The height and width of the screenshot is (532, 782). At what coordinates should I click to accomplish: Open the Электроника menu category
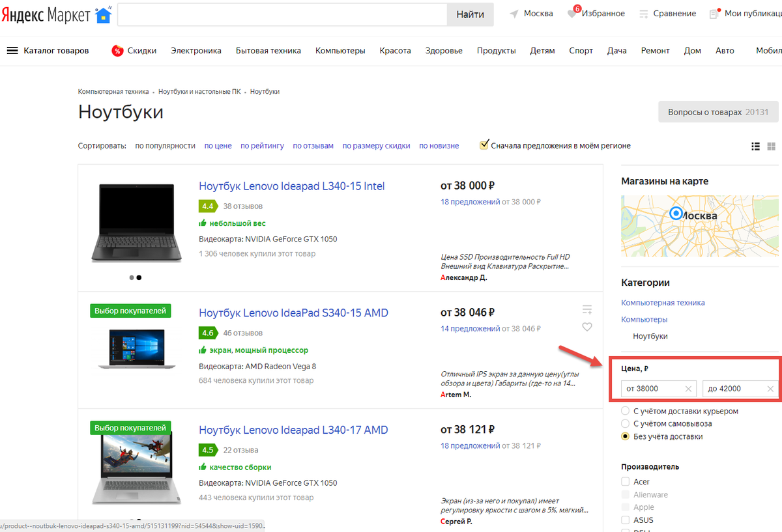click(196, 51)
